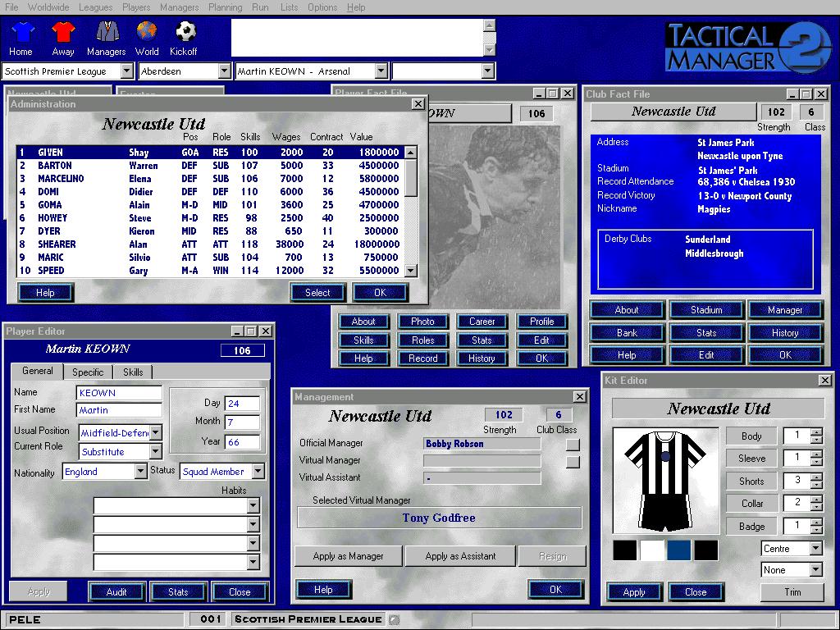Screen dimensions: 840x630
Task: Click the Career button in Player Fact File
Action: pos(482,322)
